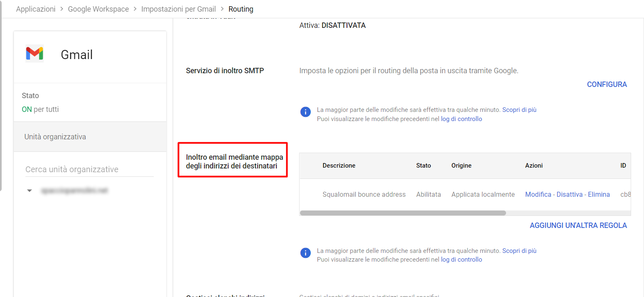
Task: Click info icon below the CONFIGURA button
Action: [x=305, y=112]
